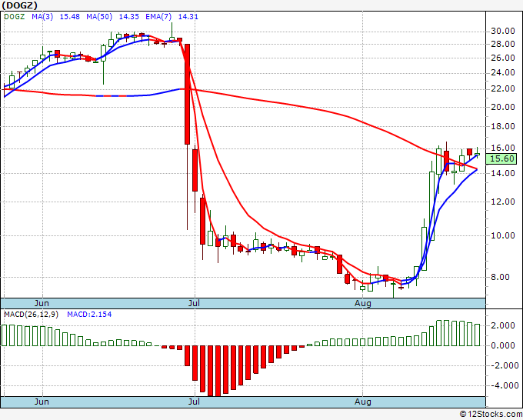Viewport: 523px width, 420px height.
Task: Click the (DOGZ) chart title
Action: click(20, 5)
